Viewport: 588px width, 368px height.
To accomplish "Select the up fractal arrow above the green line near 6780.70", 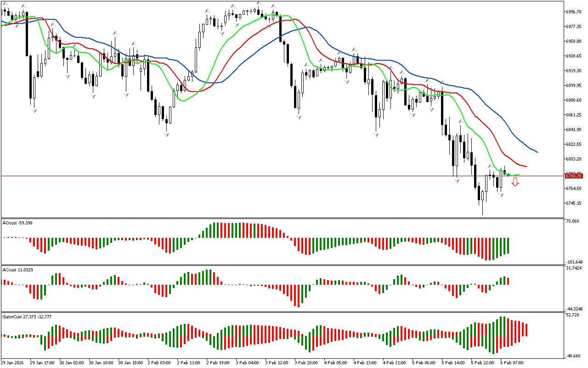I will pos(490,166).
